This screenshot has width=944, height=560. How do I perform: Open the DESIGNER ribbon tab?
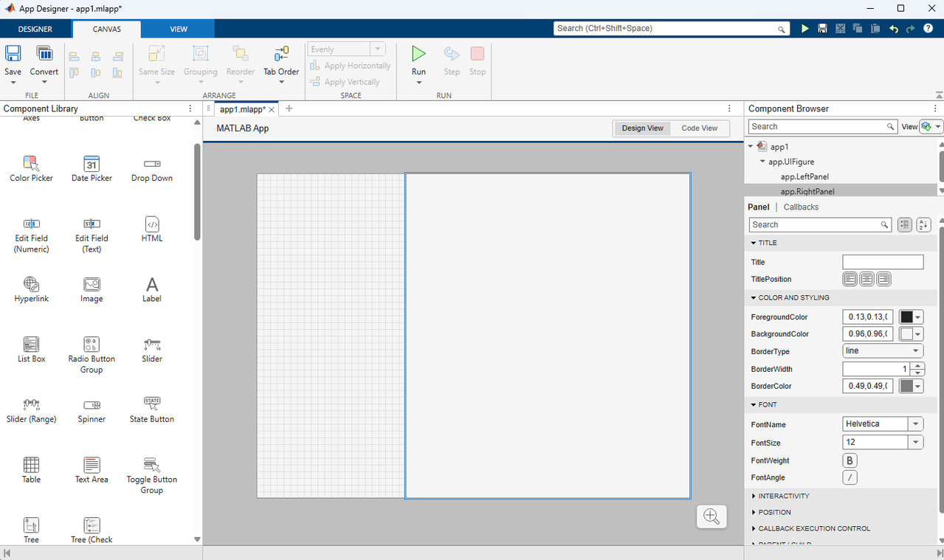pos(35,29)
